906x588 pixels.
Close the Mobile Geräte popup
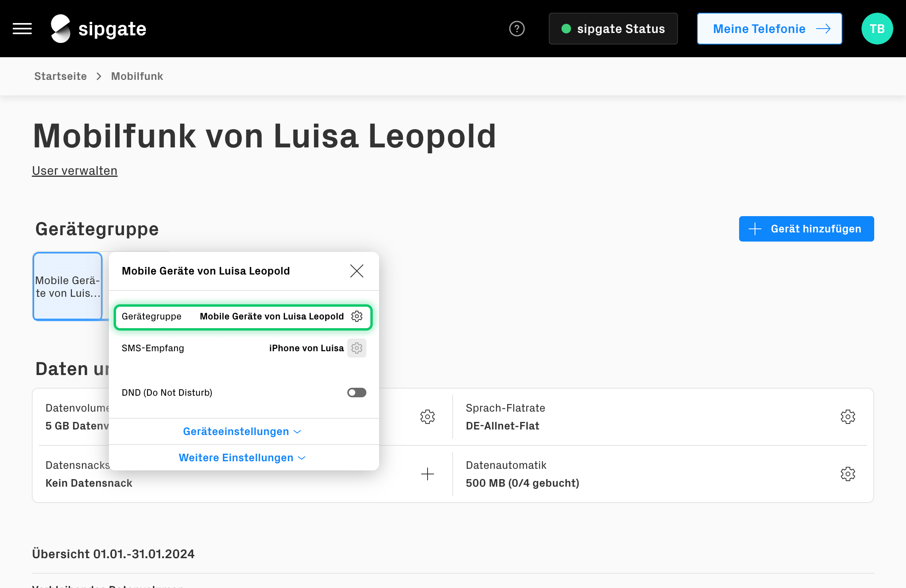click(357, 271)
